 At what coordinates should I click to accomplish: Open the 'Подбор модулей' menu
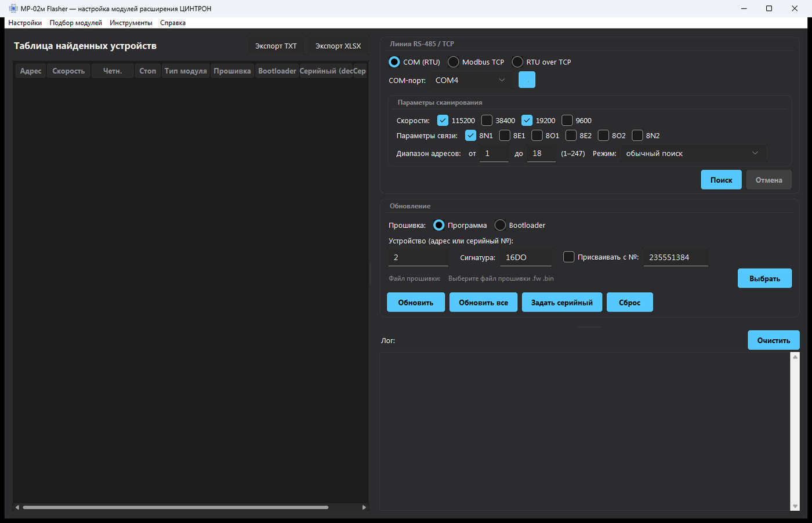coord(76,23)
